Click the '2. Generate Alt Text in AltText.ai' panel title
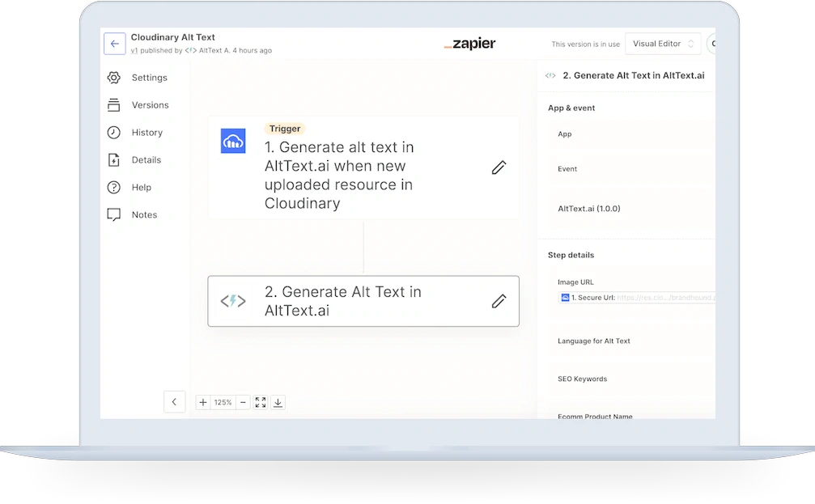The width and height of the screenshot is (815, 504). (634, 75)
